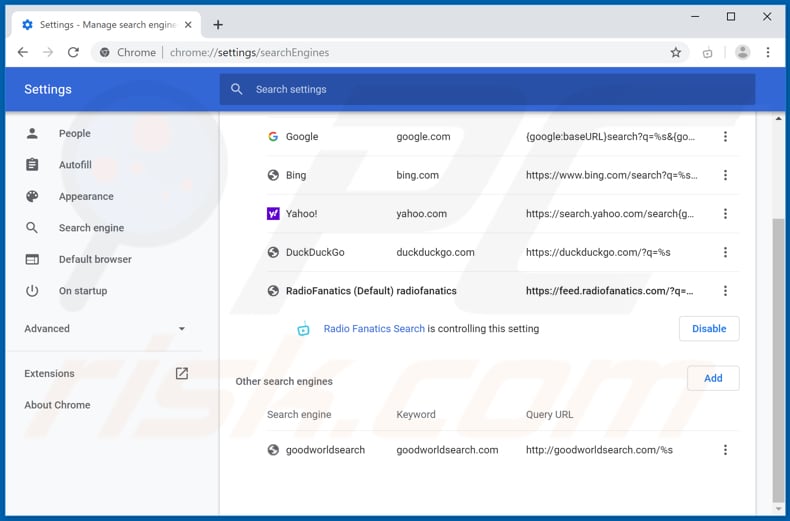This screenshot has height=521, width=790.
Task: Open more actions for goodworldsearch entry
Action: 725,450
